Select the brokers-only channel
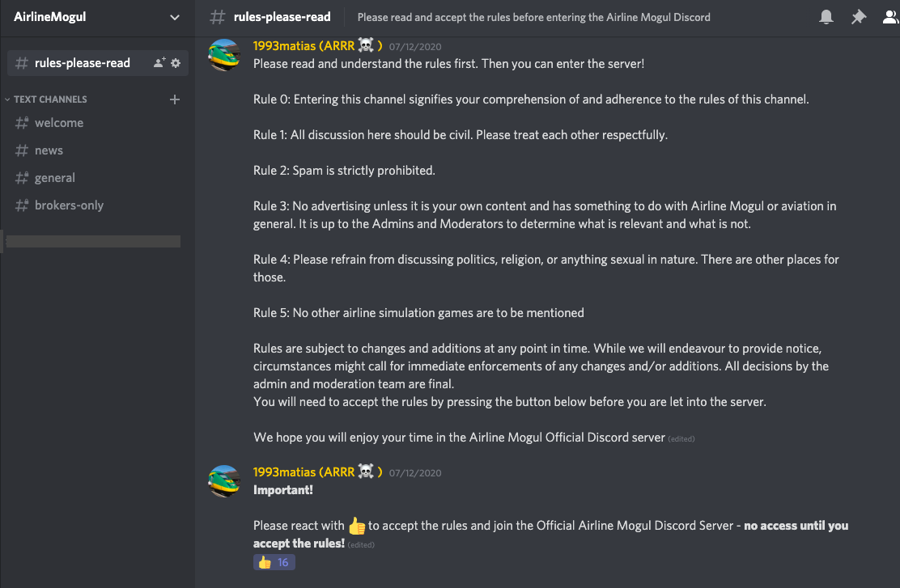This screenshot has width=900, height=588. click(x=69, y=205)
